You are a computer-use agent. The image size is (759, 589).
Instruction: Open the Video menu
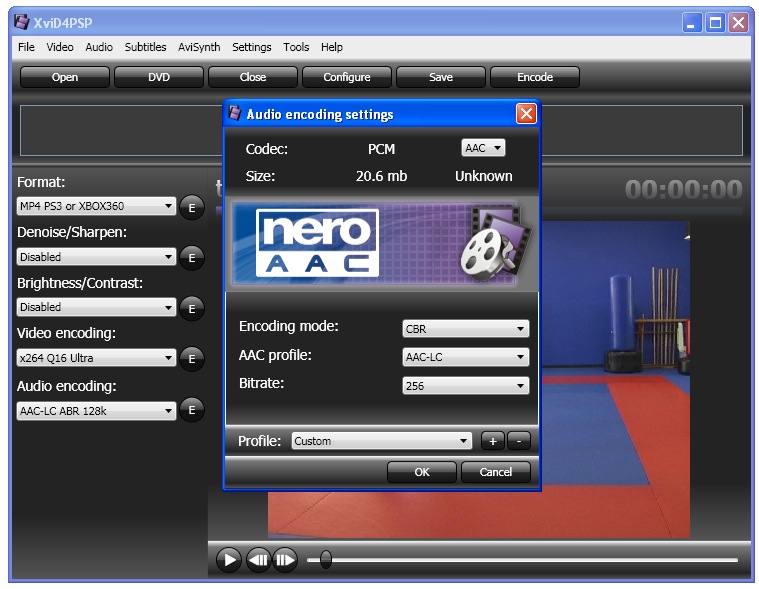[60, 47]
